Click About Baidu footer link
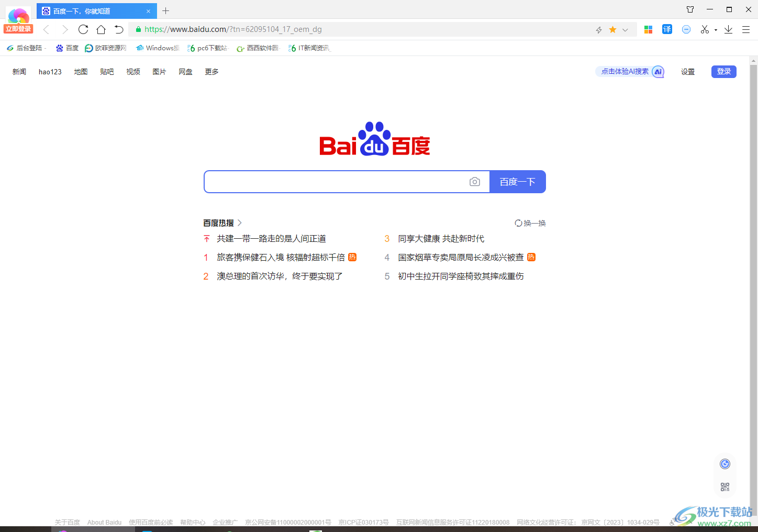 tap(104, 523)
